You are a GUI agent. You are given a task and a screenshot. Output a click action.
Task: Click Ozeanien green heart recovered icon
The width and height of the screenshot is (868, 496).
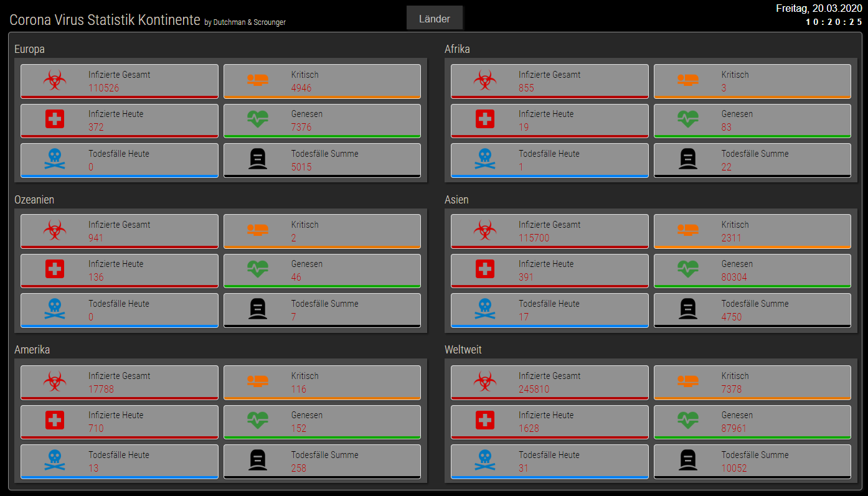(x=258, y=269)
